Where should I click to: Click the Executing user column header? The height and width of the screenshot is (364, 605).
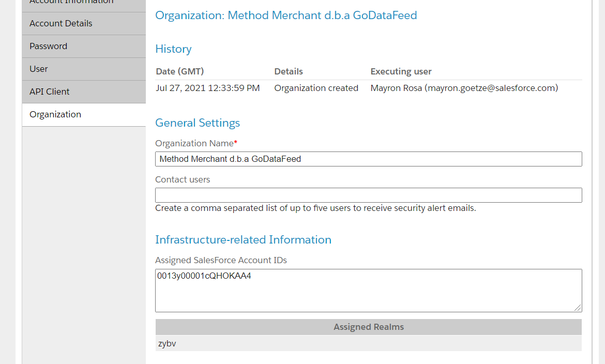pos(401,71)
